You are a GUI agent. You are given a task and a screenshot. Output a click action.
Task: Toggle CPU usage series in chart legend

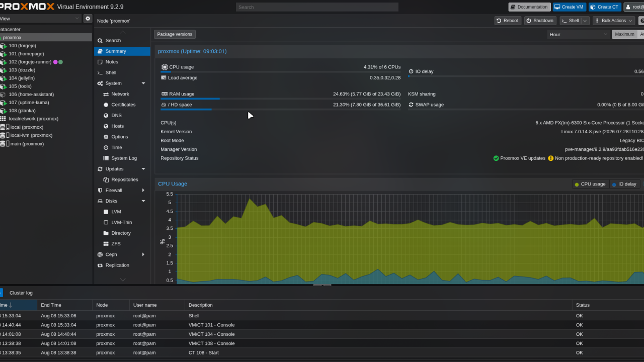point(590,184)
